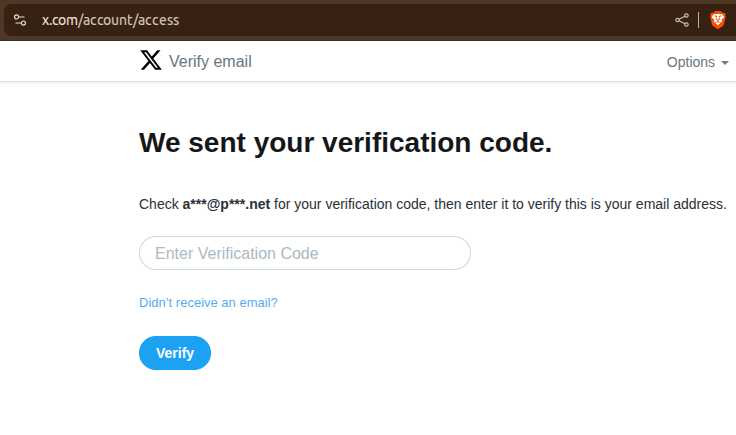Open the Options menu label
Screen dimensions: 736x435
tap(690, 62)
